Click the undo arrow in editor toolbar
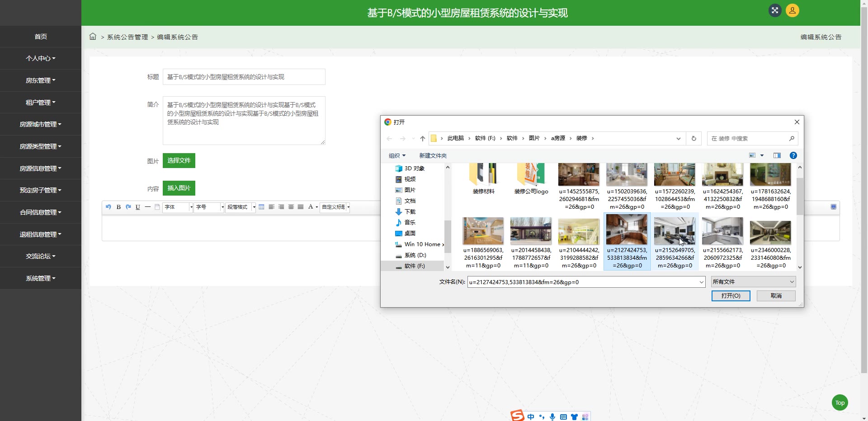 click(108, 207)
